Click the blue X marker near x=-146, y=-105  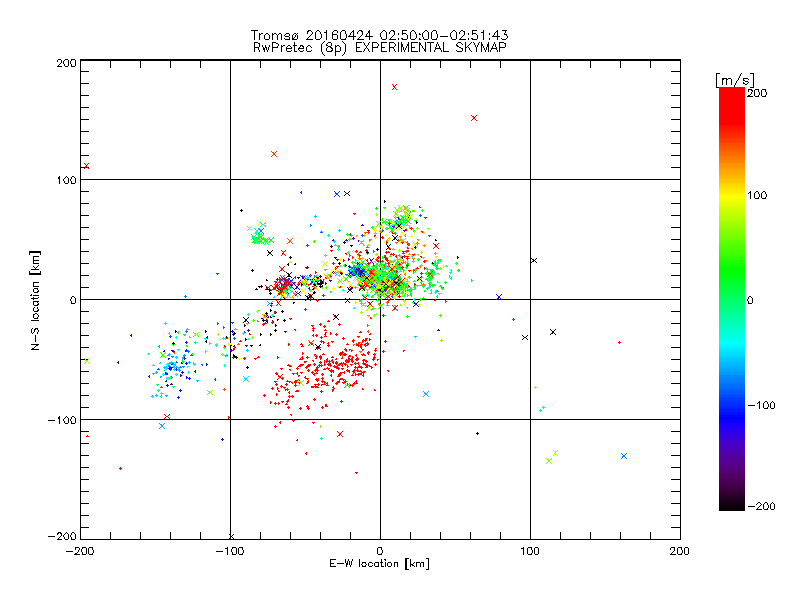162,426
